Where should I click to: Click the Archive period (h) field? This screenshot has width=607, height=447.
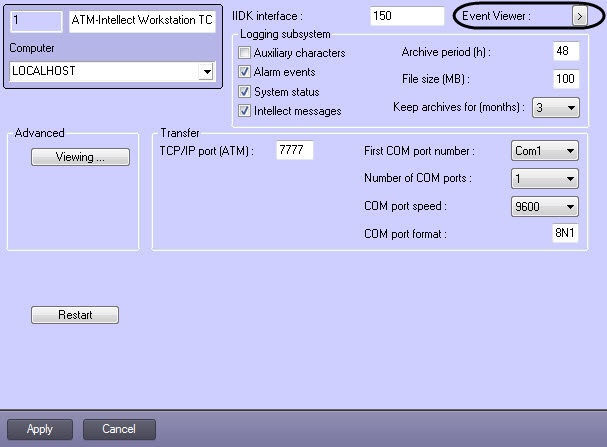click(566, 51)
